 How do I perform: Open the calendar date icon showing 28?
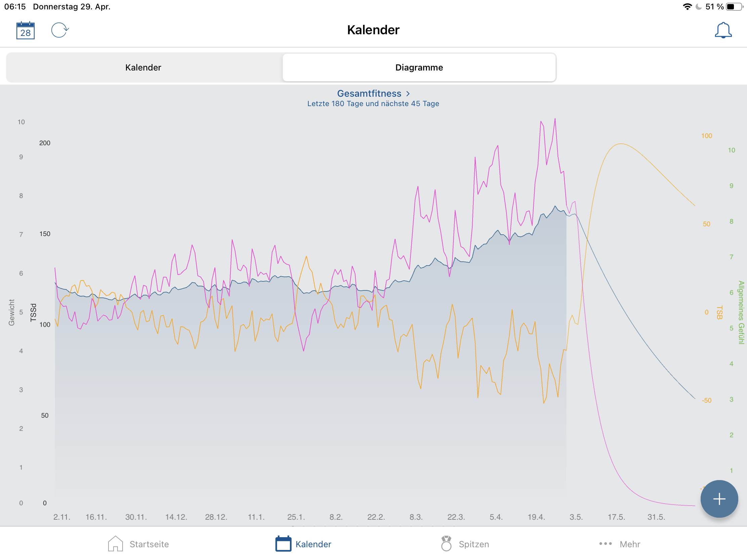click(25, 30)
